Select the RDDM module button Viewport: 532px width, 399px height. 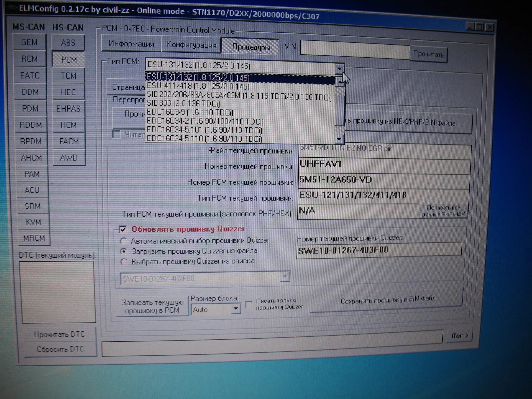[x=31, y=125]
